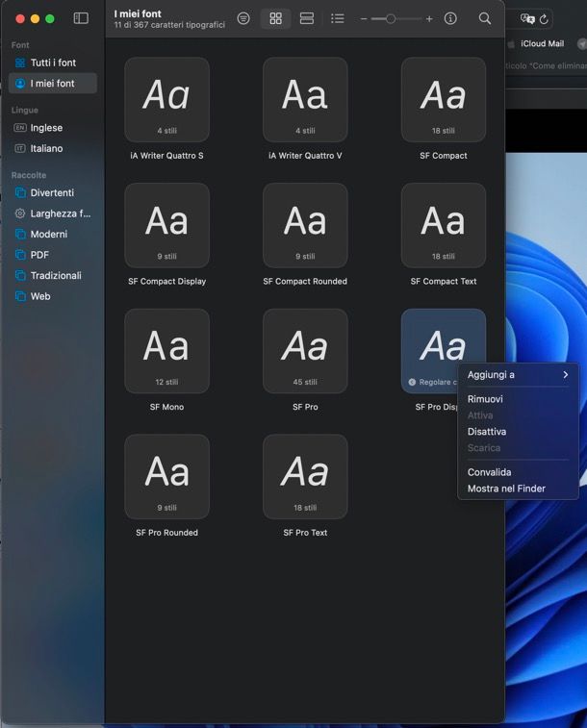Switch to list view
The width and height of the screenshot is (587, 728).
point(338,18)
